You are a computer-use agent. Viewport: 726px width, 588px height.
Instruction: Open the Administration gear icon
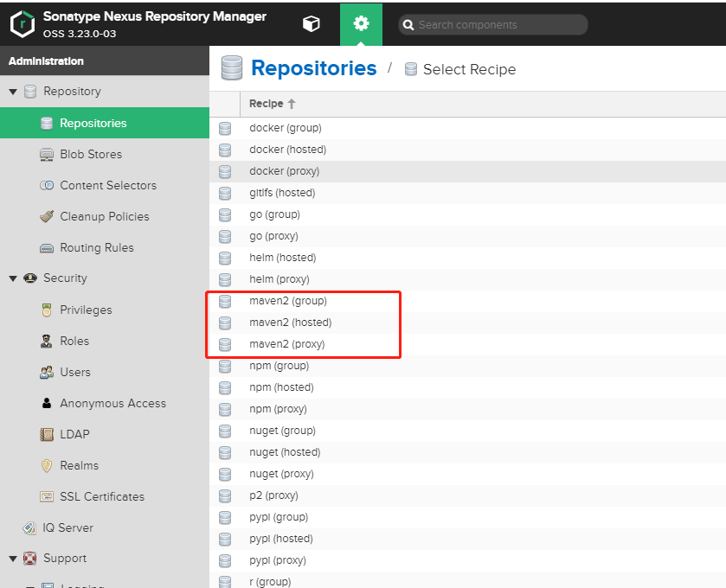(x=361, y=24)
